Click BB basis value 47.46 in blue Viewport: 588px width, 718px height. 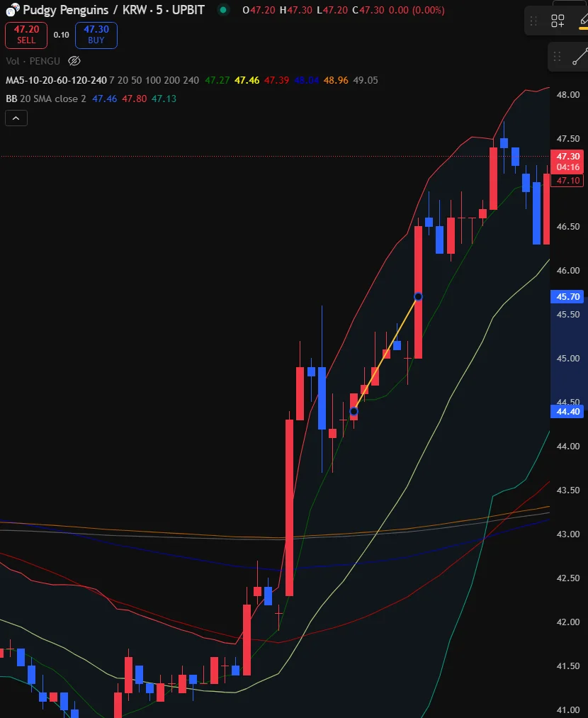[104, 99]
